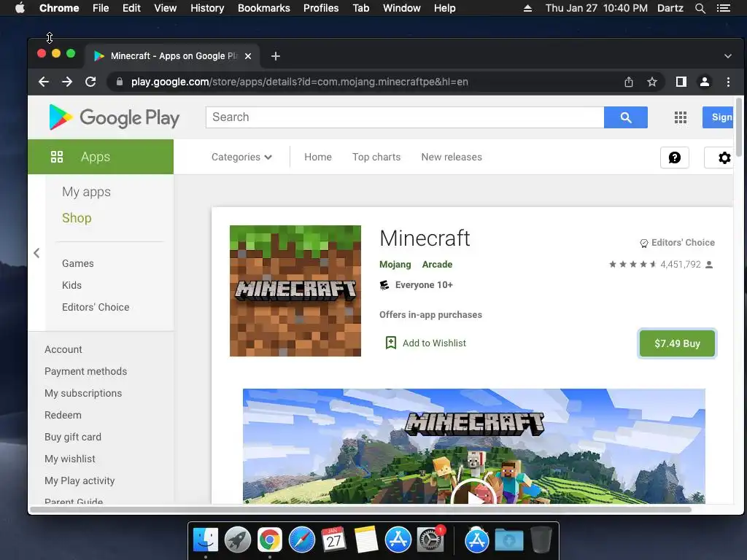The width and height of the screenshot is (747, 560).
Task: Click the share page icon in address bar
Action: [629, 82]
